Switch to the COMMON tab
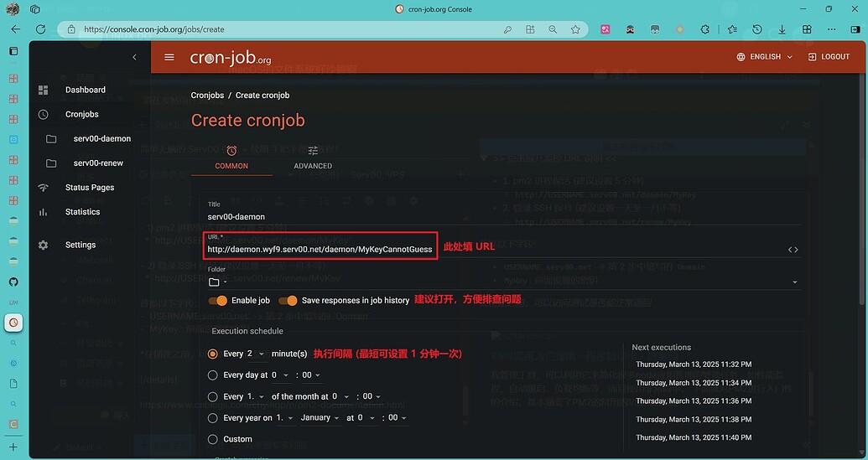Viewport: 868px width, 460px height. click(x=231, y=158)
